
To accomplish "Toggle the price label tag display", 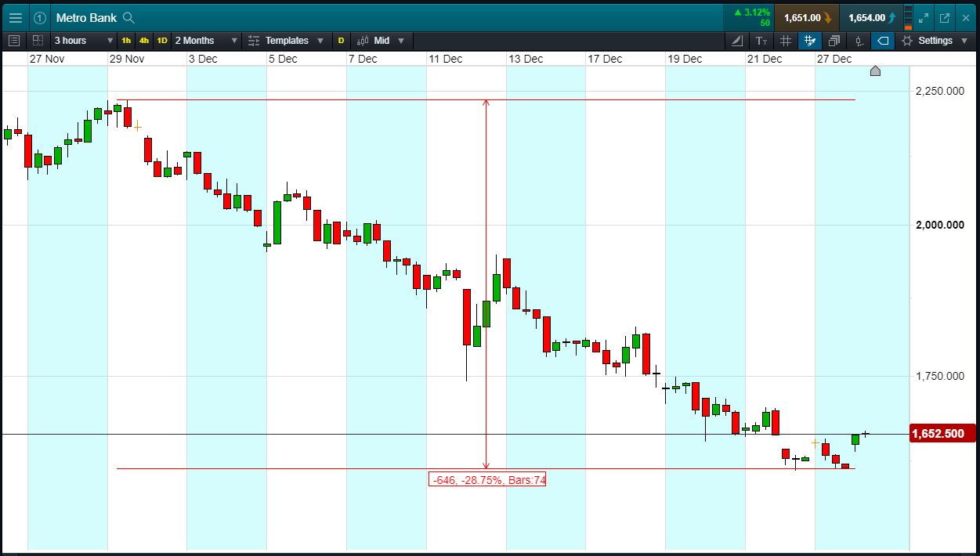I will (883, 41).
